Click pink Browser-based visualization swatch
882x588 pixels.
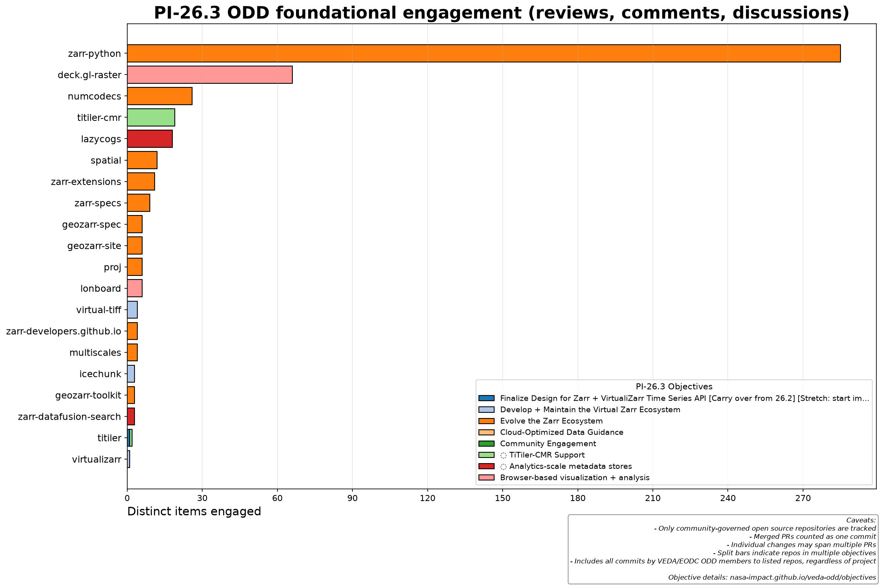click(x=486, y=478)
